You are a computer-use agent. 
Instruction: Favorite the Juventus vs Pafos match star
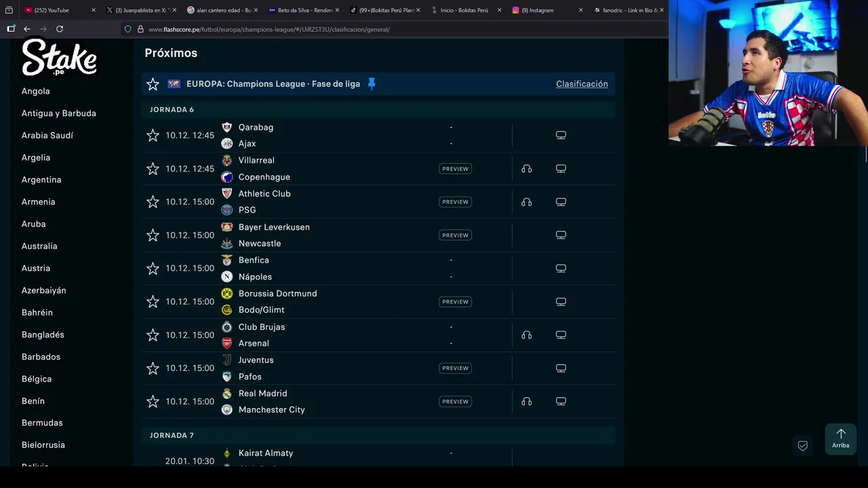(153, 368)
